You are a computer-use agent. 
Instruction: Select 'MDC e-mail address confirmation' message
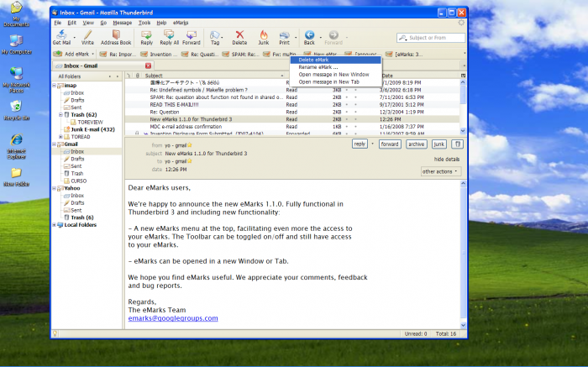tap(292, 127)
